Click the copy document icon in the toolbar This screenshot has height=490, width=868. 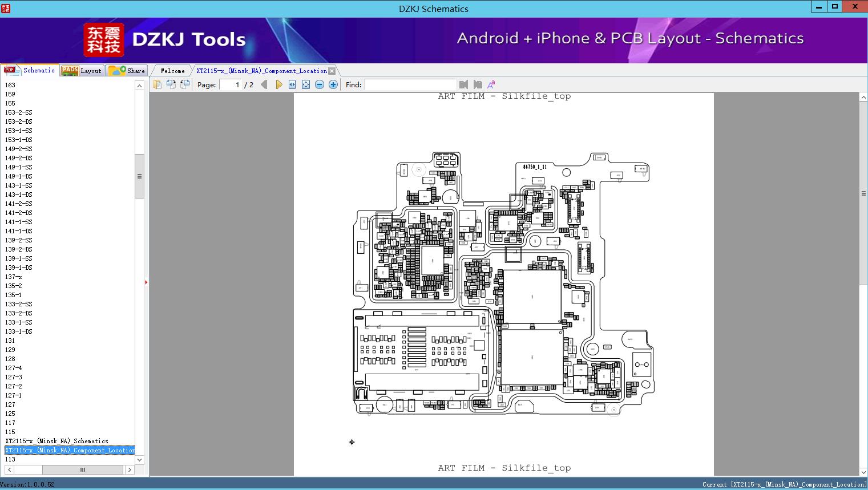(158, 84)
